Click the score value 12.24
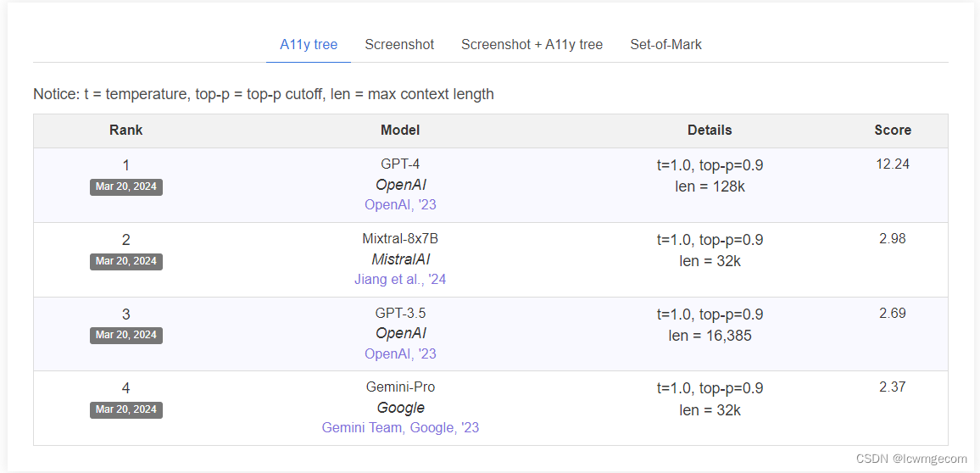Screen dimensions: 980x473 pos(893,164)
